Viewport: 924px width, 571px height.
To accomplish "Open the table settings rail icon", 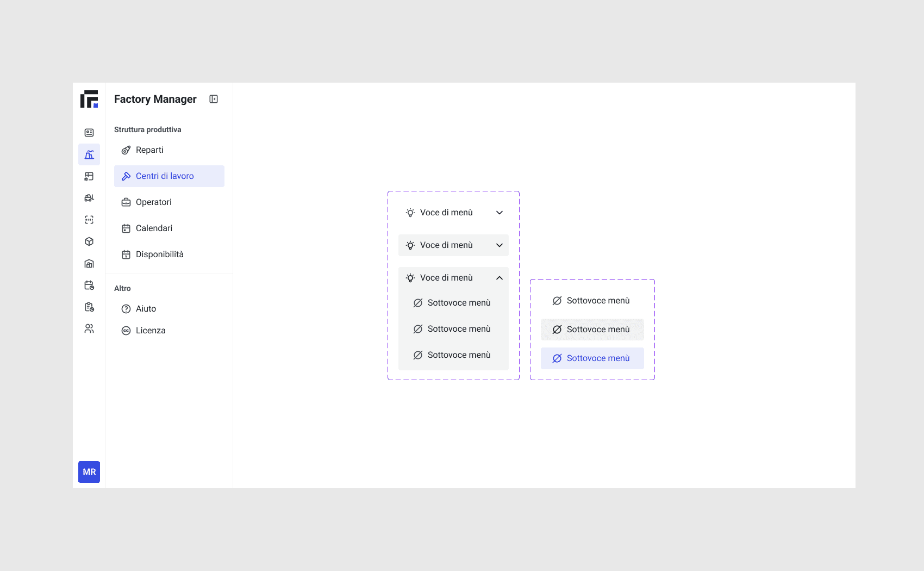I will pyautogui.click(x=89, y=176).
